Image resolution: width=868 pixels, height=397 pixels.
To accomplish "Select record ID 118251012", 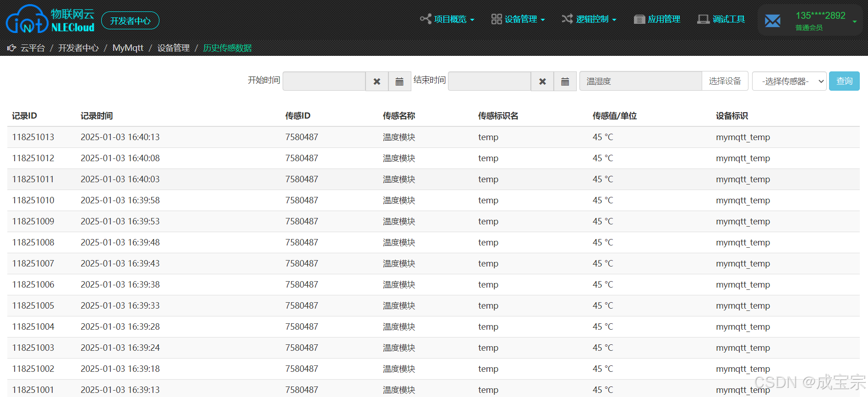I will pyautogui.click(x=33, y=158).
